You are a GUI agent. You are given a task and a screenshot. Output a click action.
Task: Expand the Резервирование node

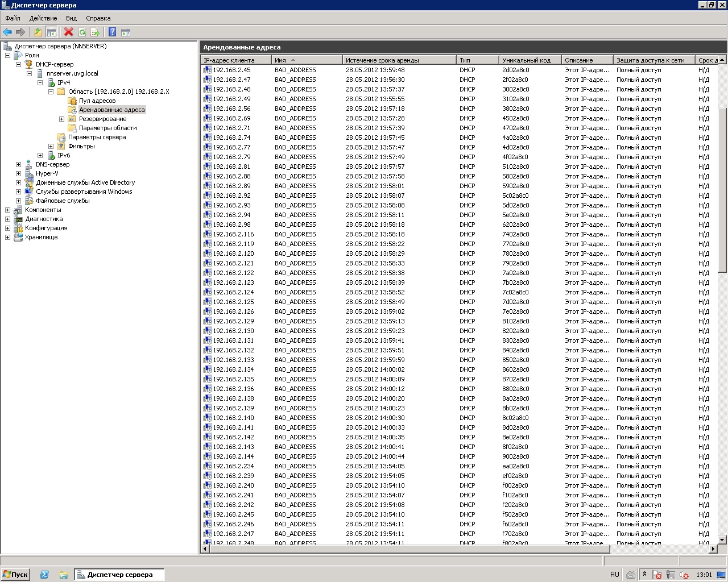point(61,119)
